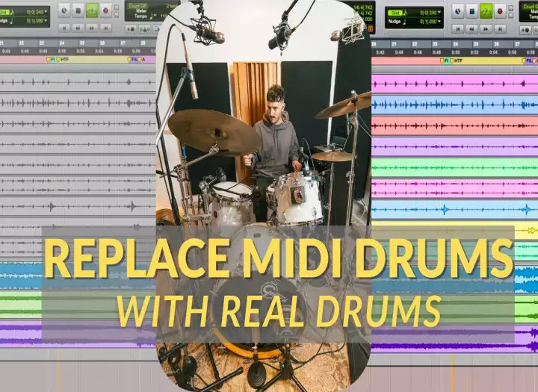538x392 pixels.
Task: Click Go to End in left transport
Action: tap(105, 28)
